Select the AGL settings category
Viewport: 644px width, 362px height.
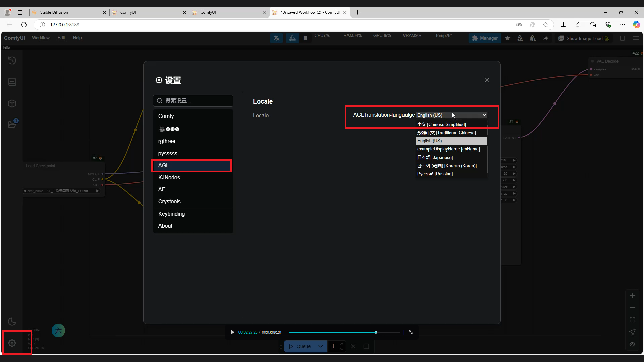[193, 166]
